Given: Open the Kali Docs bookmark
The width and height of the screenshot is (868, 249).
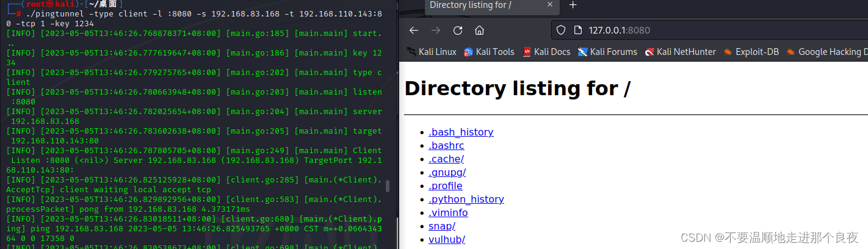Looking at the screenshot, I should coord(546,52).
